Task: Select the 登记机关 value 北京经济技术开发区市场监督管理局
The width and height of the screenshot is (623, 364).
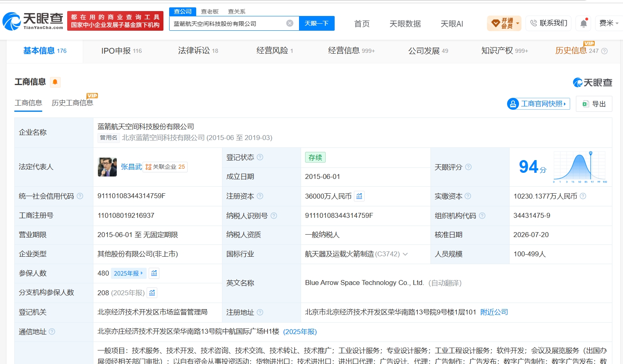Action: tap(152, 312)
